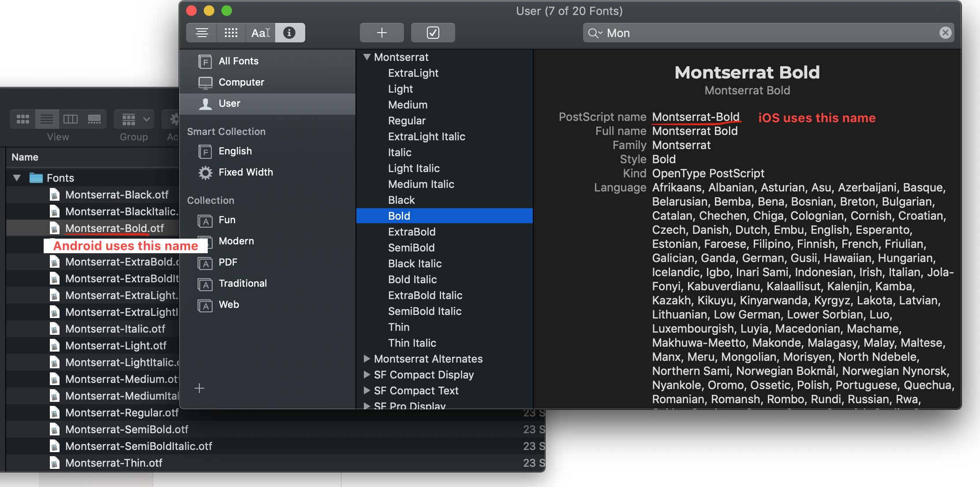This screenshot has width=980, height=487.
Task: Switch Font Book to repertoire grid view
Action: [x=231, y=33]
